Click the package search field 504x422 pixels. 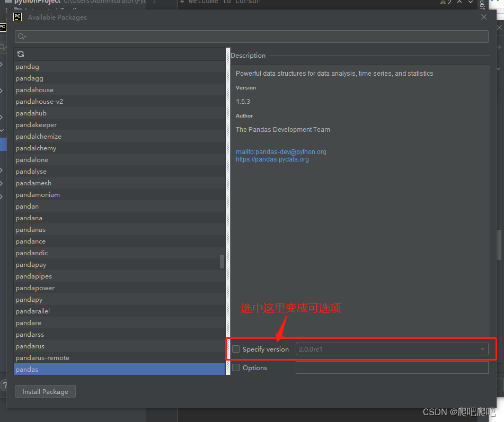tap(252, 37)
